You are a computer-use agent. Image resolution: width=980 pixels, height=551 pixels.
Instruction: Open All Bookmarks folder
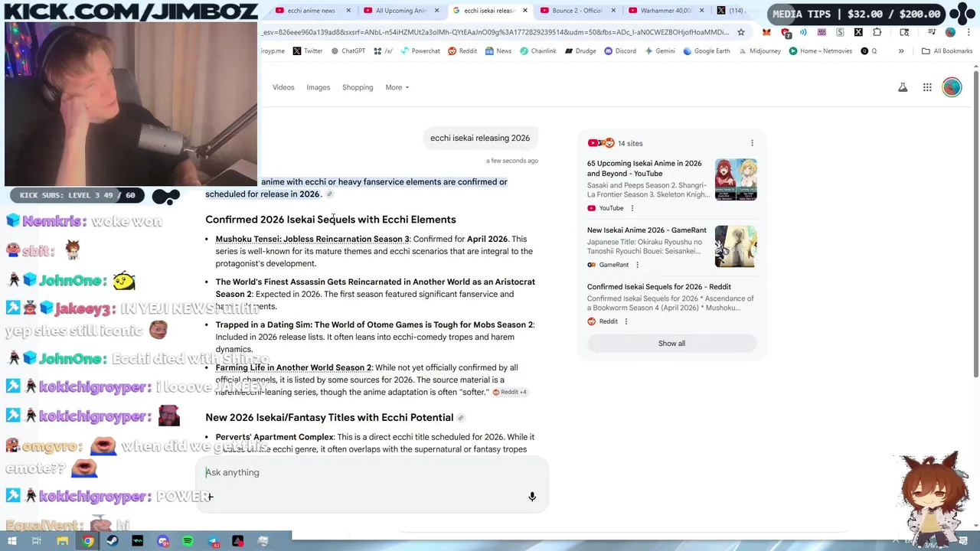coord(947,51)
